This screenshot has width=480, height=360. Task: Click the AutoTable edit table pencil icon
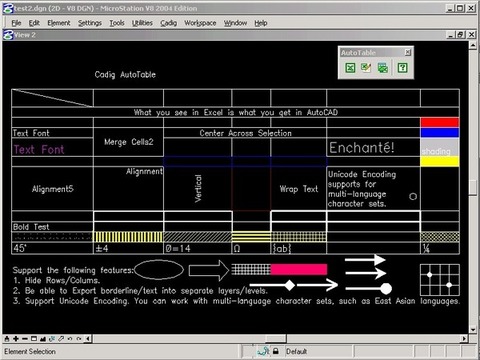coord(366,68)
